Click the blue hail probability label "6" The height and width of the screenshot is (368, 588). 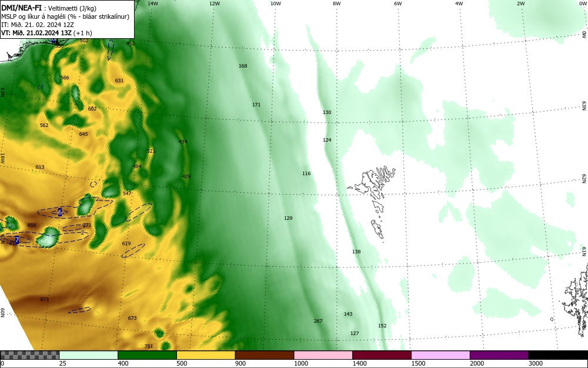click(x=59, y=212)
